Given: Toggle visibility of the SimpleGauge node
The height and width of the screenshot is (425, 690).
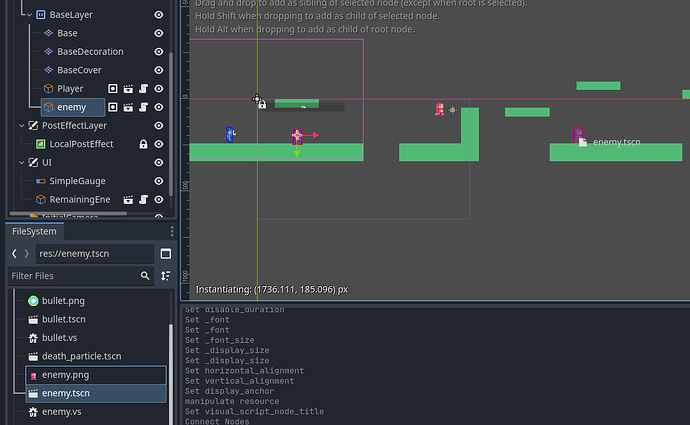Looking at the screenshot, I should coord(159,181).
